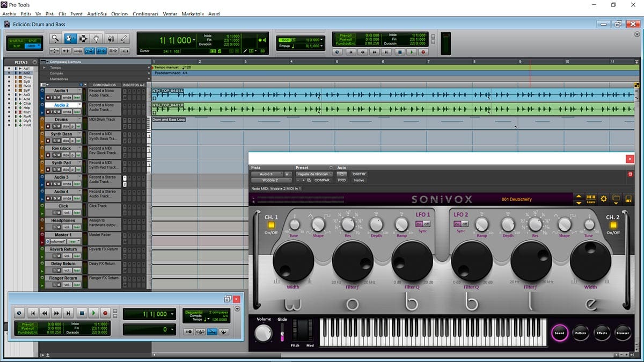Viewport: 644px width, 362px height.
Task: Return to zero in floating Transport window
Action: 33,313
